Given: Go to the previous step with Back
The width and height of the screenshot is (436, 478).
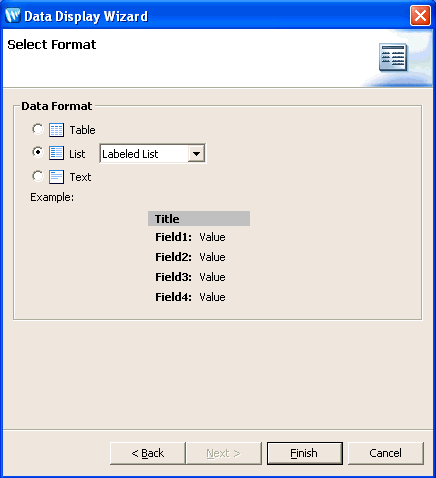Looking at the screenshot, I should [148, 453].
